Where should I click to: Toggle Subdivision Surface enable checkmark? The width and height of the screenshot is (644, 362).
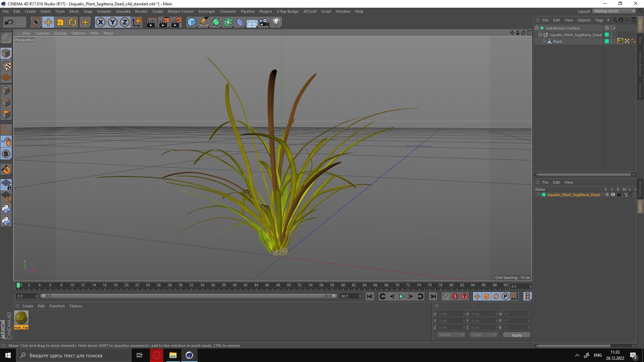614,28
